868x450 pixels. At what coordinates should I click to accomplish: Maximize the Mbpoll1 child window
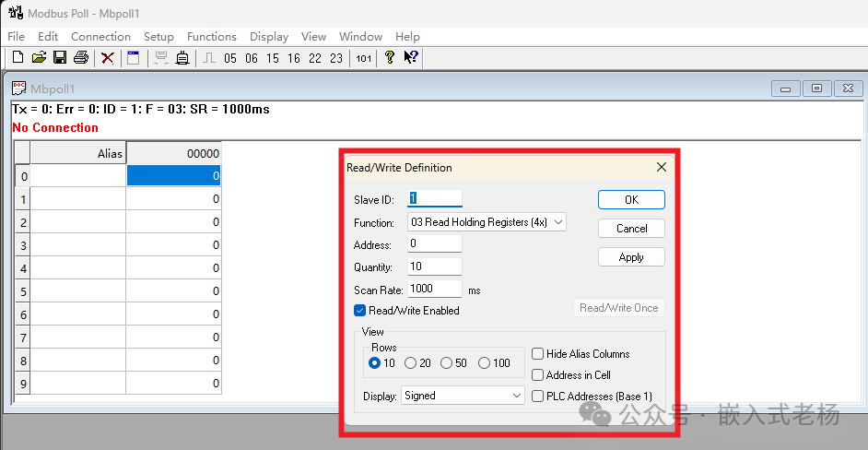(x=816, y=89)
